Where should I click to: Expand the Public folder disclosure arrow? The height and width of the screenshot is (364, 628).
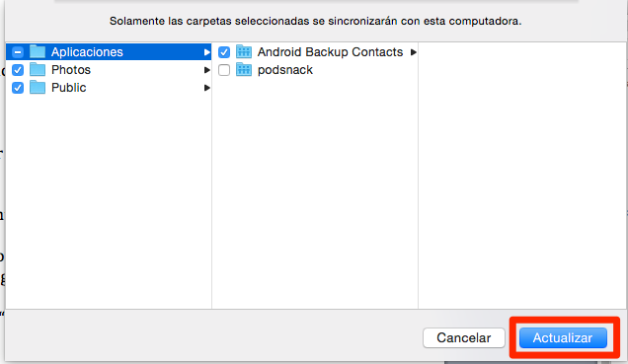(206, 88)
